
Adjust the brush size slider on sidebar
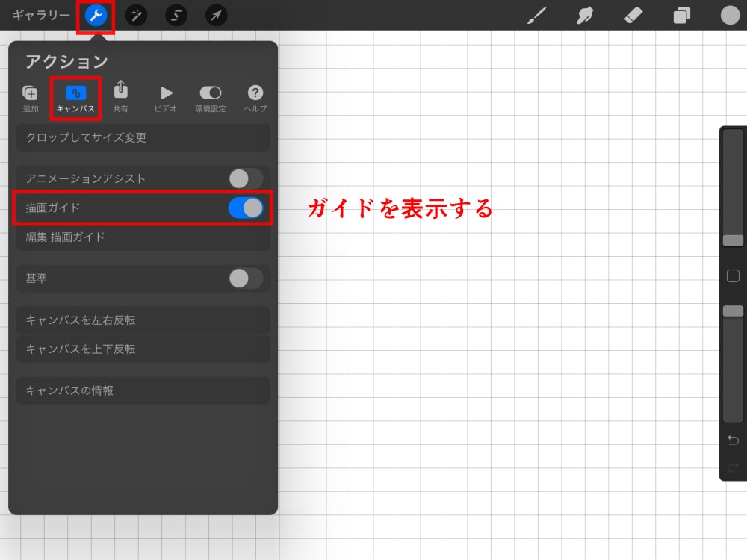pos(731,239)
